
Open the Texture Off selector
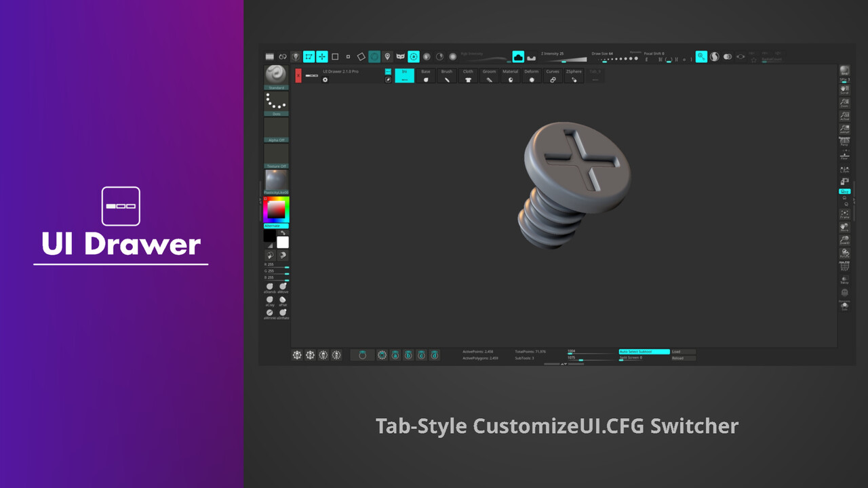click(276, 166)
